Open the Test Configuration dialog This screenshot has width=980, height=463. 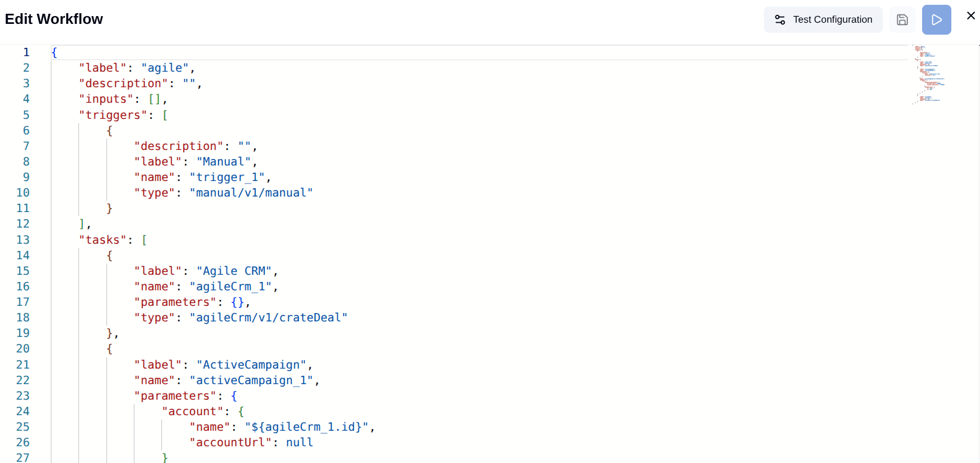point(833,19)
